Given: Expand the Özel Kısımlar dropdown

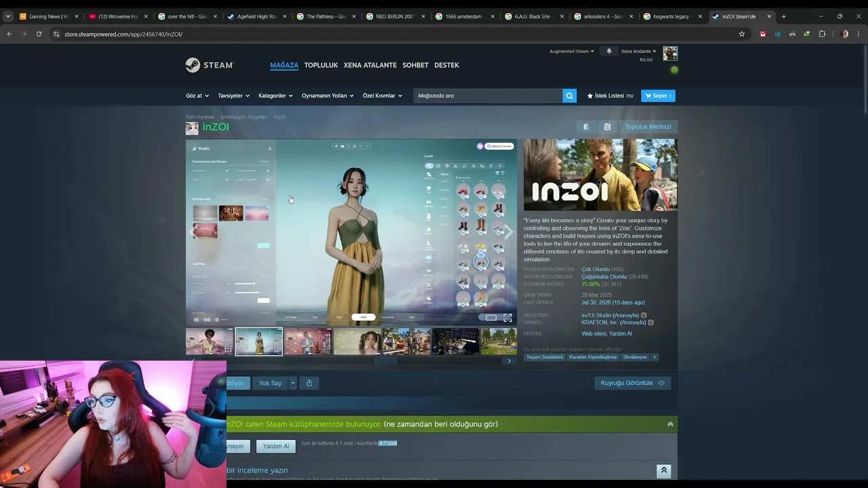Looking at the screenshot, I should [x=382, y=96].
